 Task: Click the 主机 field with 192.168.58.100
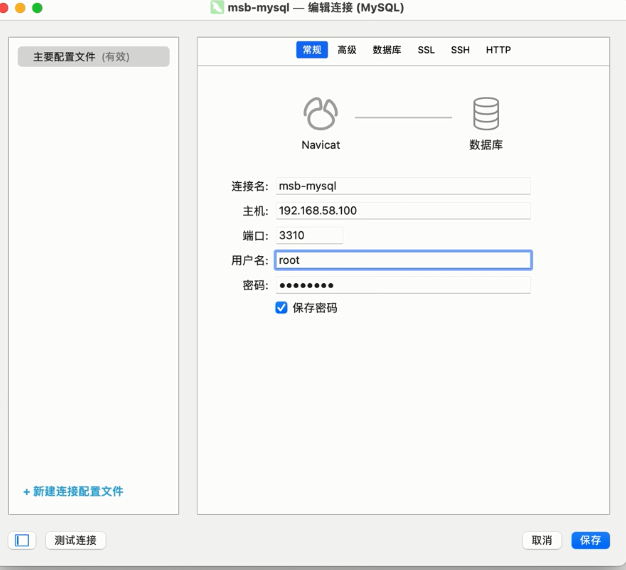pyautogui.click(x=403, y=211)
